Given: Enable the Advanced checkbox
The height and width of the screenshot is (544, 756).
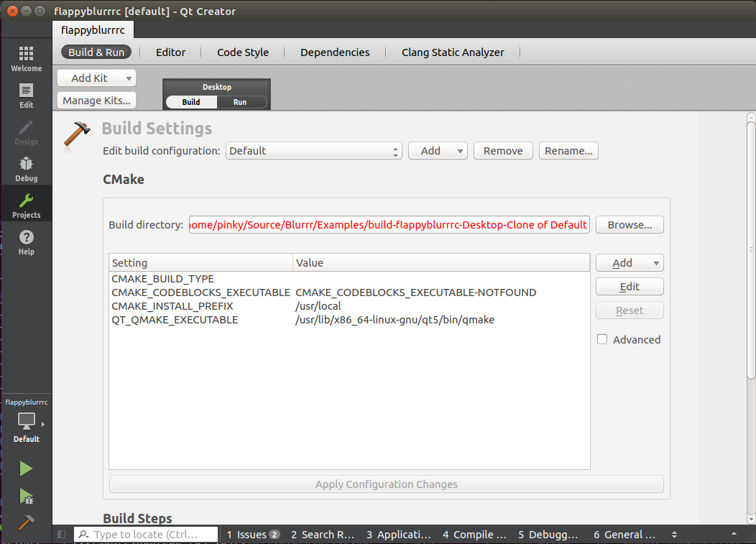Looking at the screenshot, I should (602, 339).
